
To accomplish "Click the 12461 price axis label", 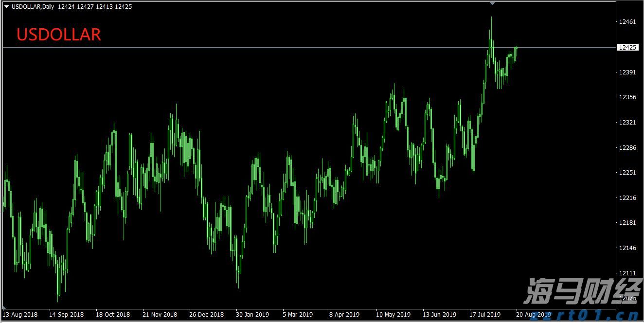I will click(627, 22).
